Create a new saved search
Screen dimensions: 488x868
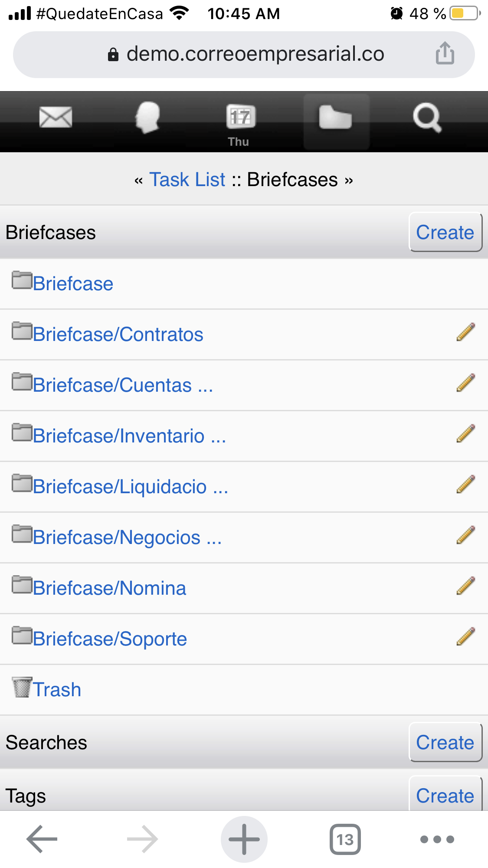pos(445,742)
